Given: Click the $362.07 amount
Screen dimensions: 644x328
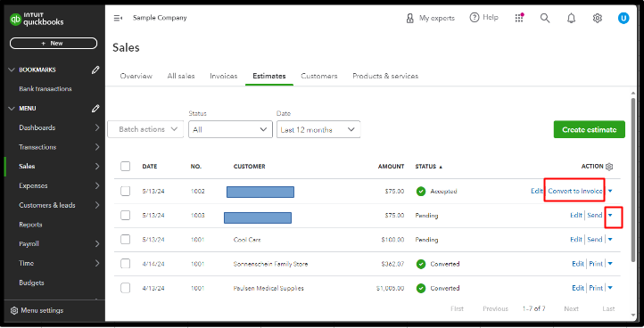Looking at the screenshot, I should click(392, 264).
